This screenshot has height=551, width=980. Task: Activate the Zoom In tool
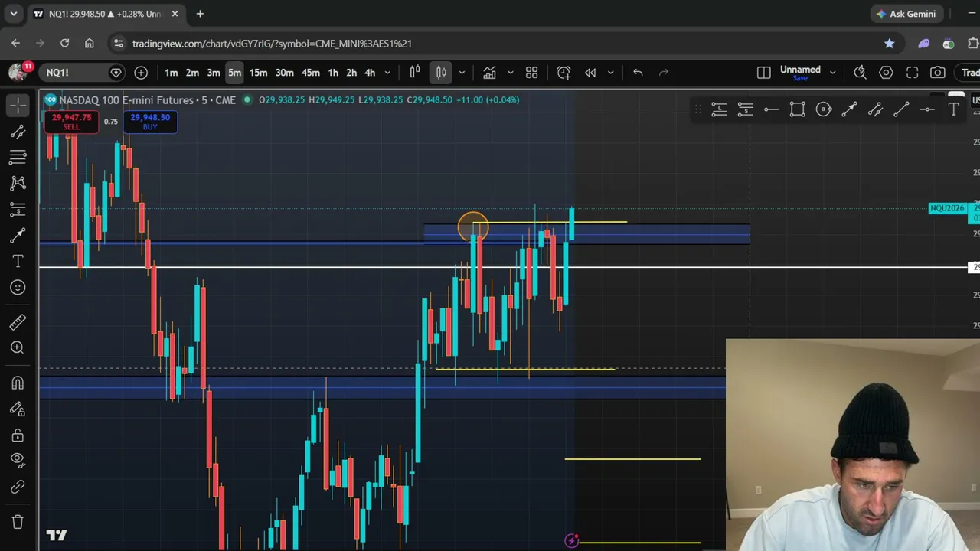point(18,347)
